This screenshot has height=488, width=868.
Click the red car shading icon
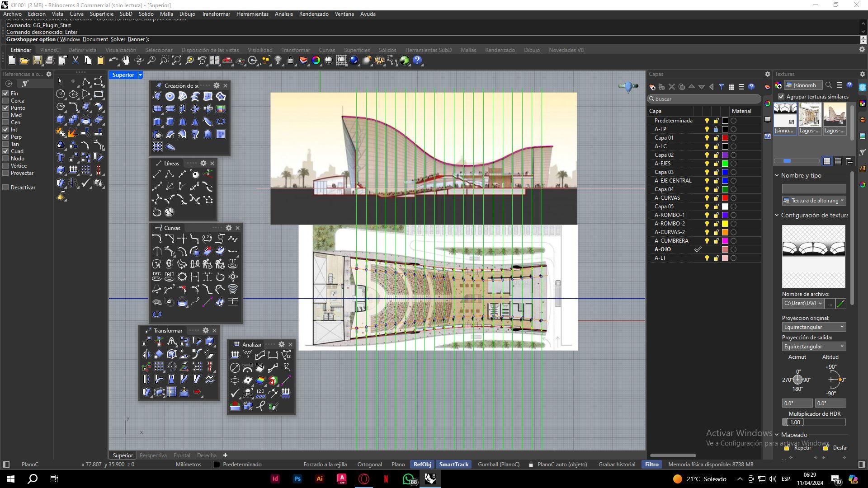(227, 60)
